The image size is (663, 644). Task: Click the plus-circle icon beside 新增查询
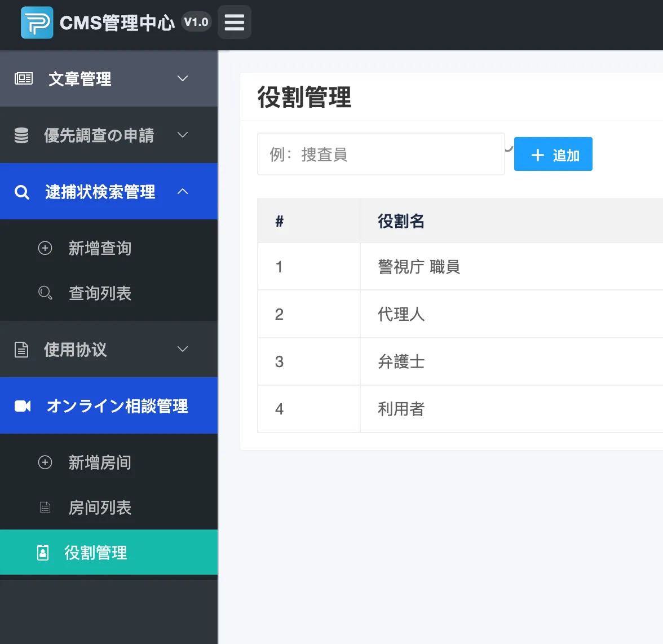45,248
